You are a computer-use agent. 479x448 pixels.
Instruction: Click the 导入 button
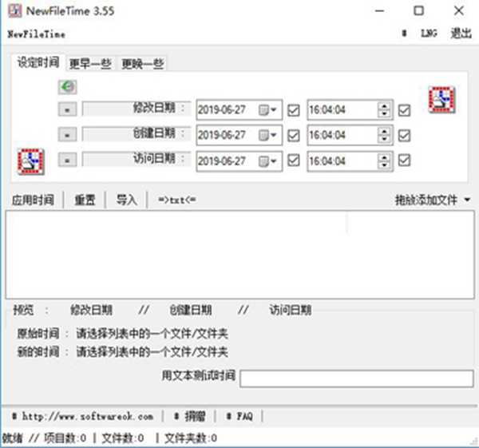click(x=126, y=200)
